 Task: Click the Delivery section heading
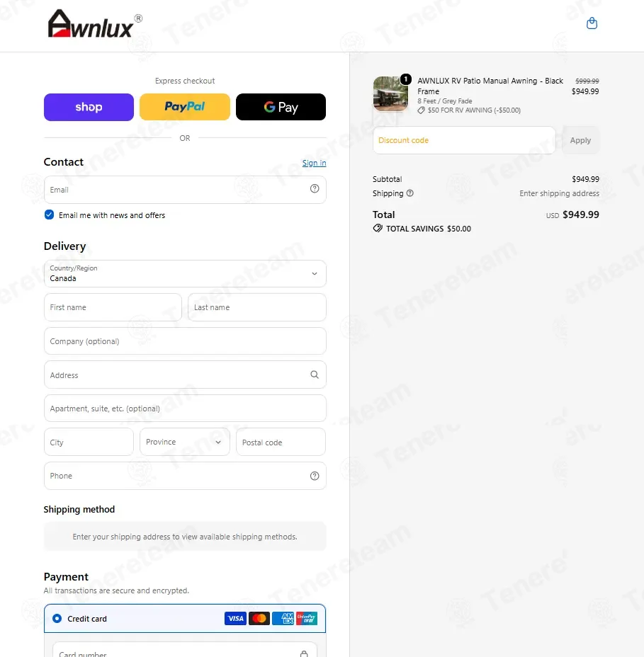coord(65,246)
